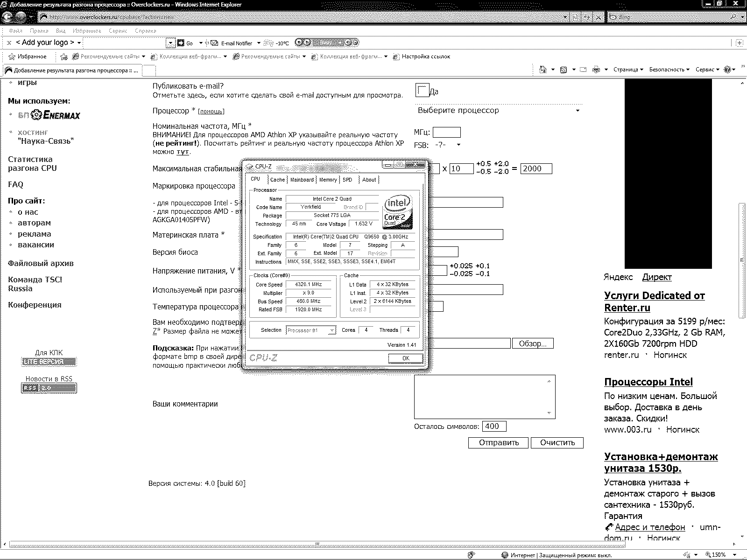The image size is (747, 560).
Task: Expand the Страница command bar menu
Action: click(628, 70)
